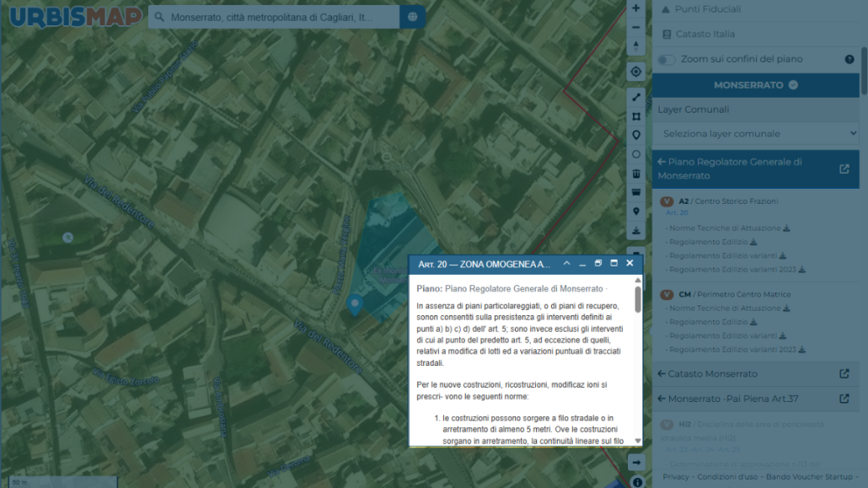Toggle Zoom sui confini del piano switch
The image size is (868, 488).
667,59
